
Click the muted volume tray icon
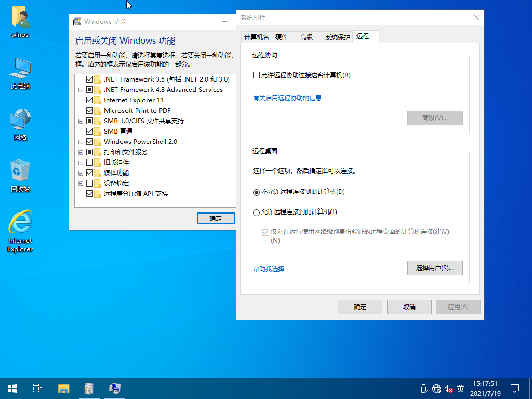[448, 389]
